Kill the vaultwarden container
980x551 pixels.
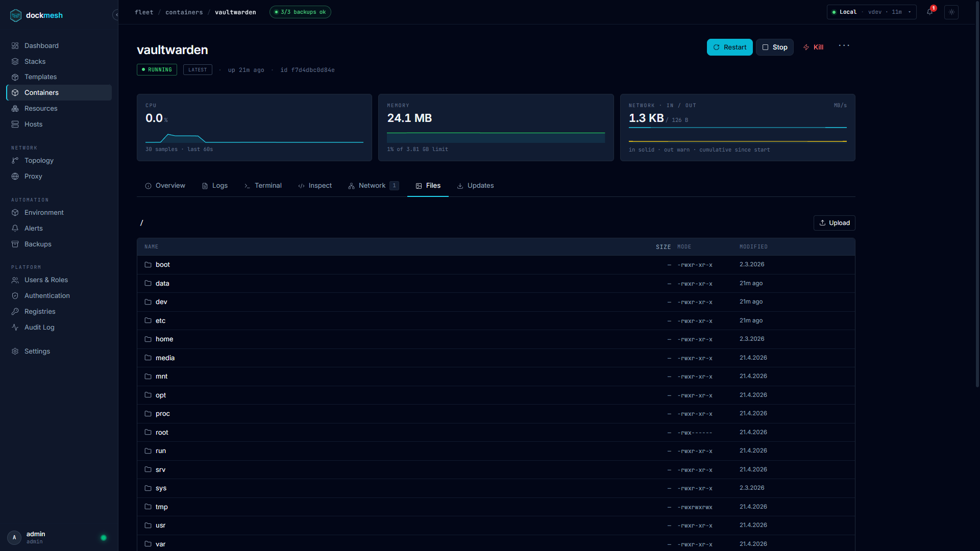(x=813, y=47)
